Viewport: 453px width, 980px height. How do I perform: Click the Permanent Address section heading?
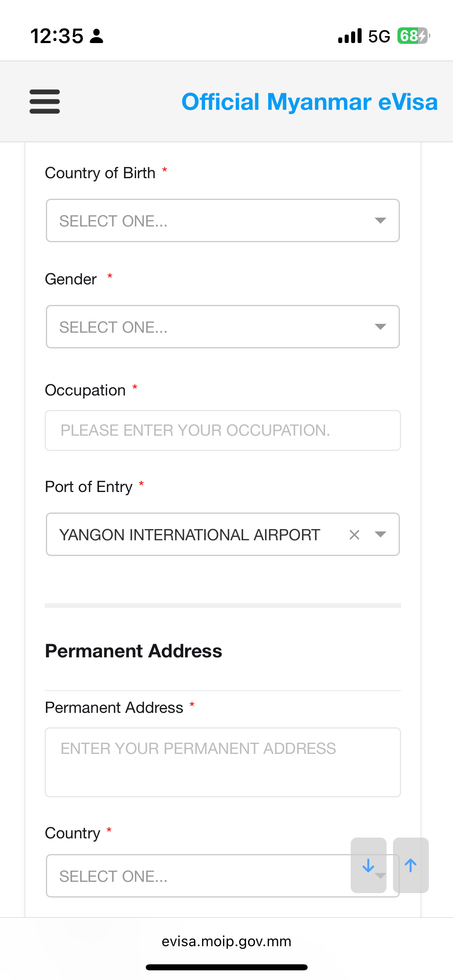coord(133,651)
